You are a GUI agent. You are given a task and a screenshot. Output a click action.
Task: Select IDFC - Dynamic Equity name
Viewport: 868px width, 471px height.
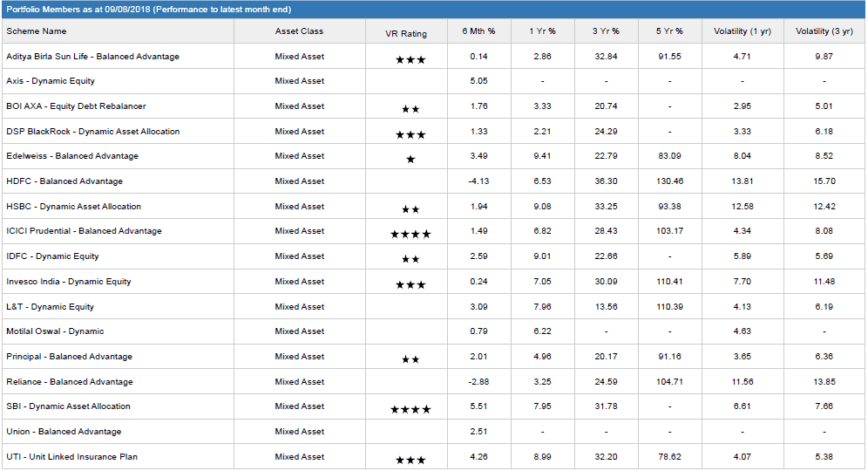[52, 256]
